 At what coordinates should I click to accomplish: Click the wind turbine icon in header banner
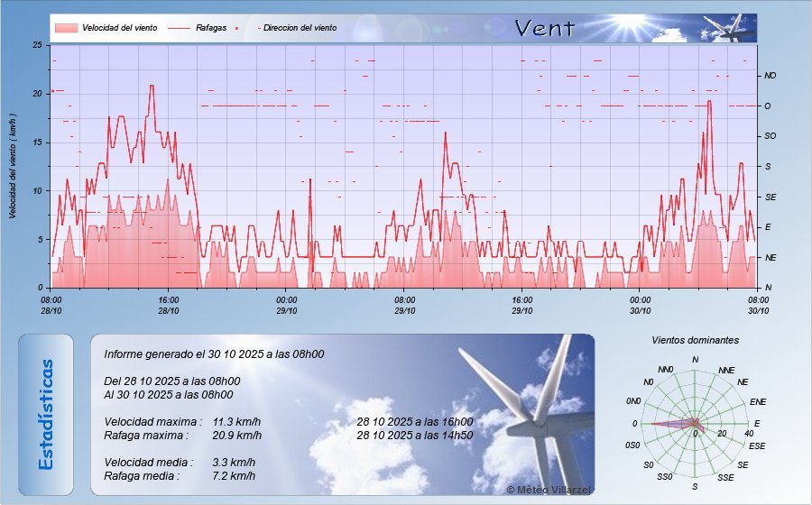coord(729,28)
